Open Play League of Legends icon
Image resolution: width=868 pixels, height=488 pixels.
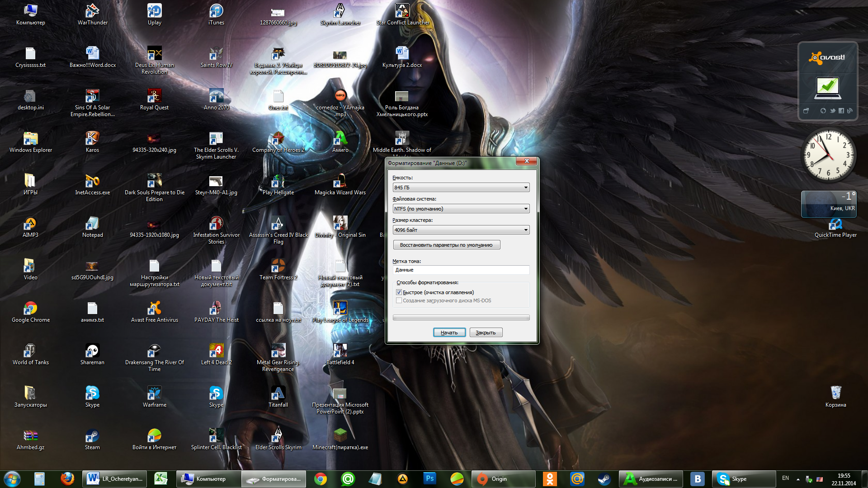340,312
